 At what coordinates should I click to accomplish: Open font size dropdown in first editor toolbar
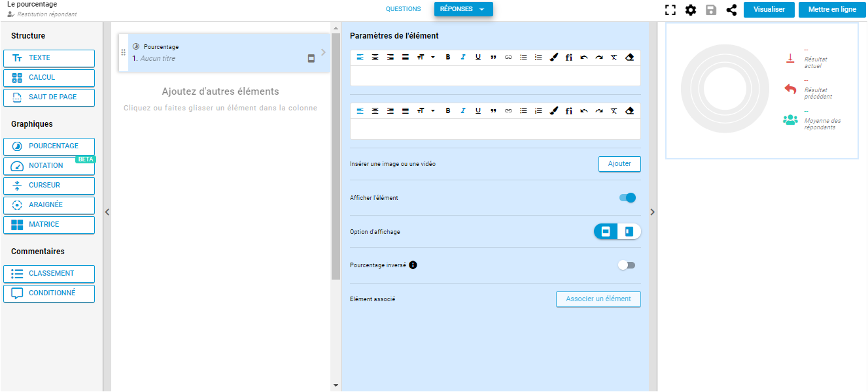pos(425,57)
